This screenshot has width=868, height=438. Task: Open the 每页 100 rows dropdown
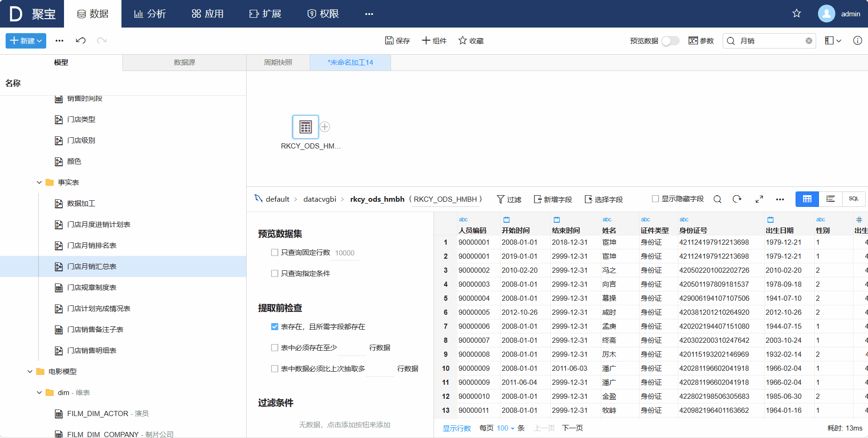tap(505, 428)
